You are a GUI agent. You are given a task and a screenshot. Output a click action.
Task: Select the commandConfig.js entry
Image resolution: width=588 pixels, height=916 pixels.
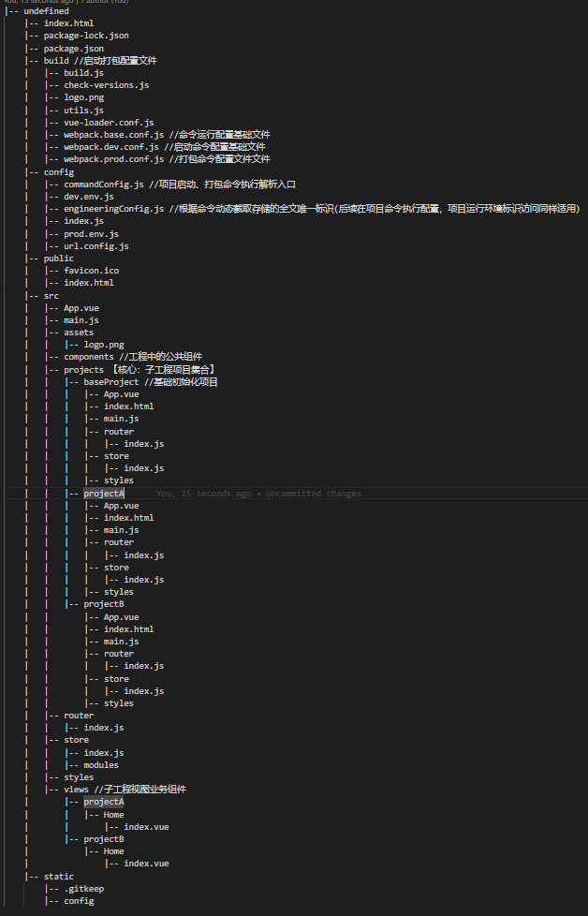105,185
